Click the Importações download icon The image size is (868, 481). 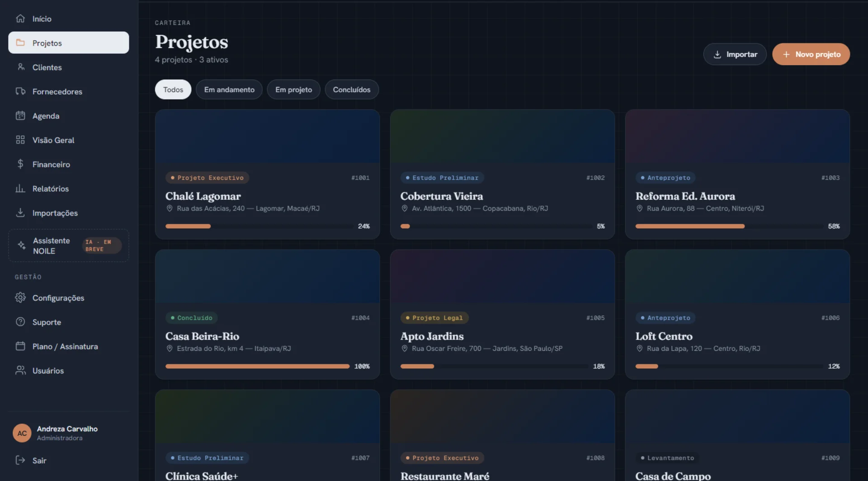(20, 213)
